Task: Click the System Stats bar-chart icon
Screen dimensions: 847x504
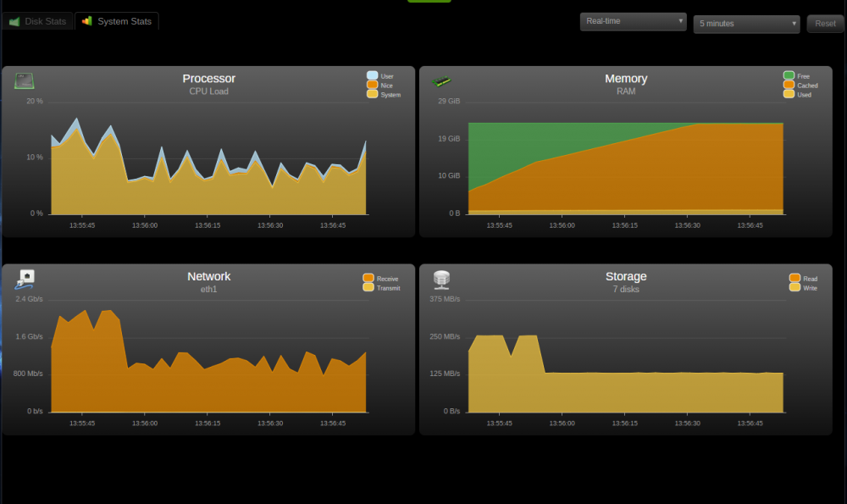Action: 87,21
